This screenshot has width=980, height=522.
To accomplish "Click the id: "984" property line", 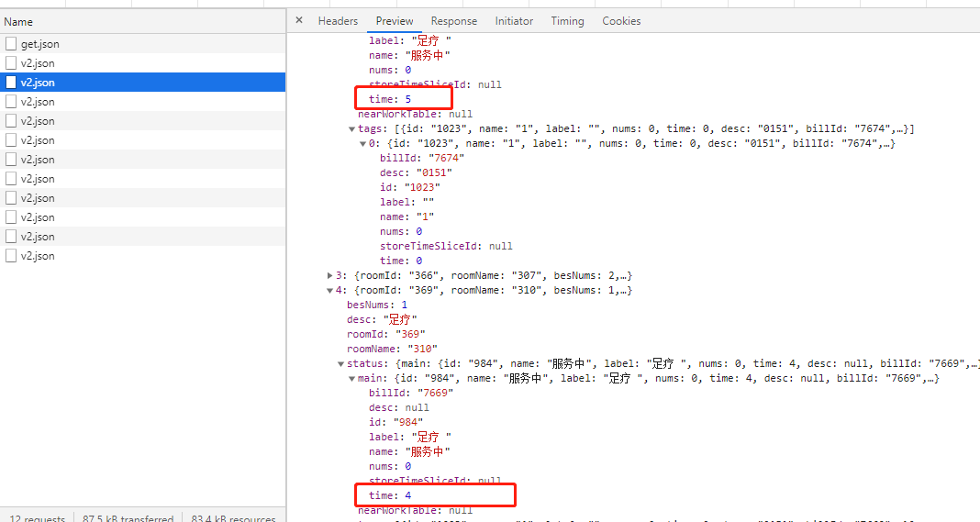I will 395,423.
